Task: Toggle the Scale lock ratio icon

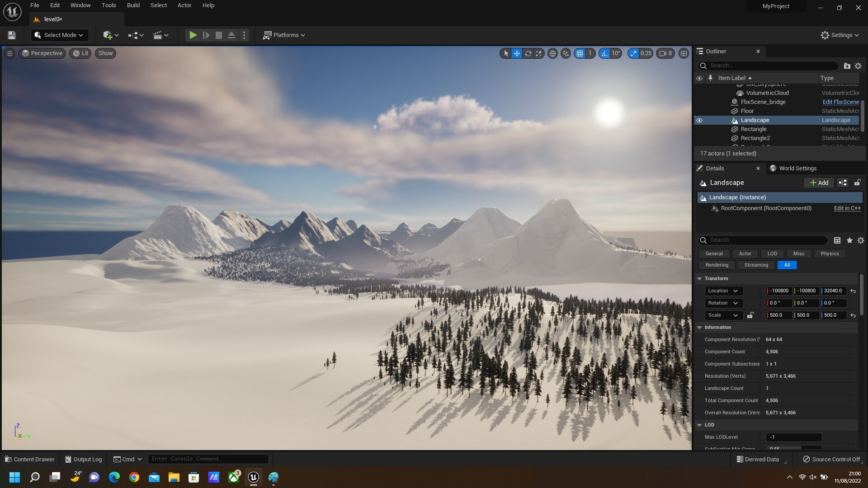Action: coord(750,315)
